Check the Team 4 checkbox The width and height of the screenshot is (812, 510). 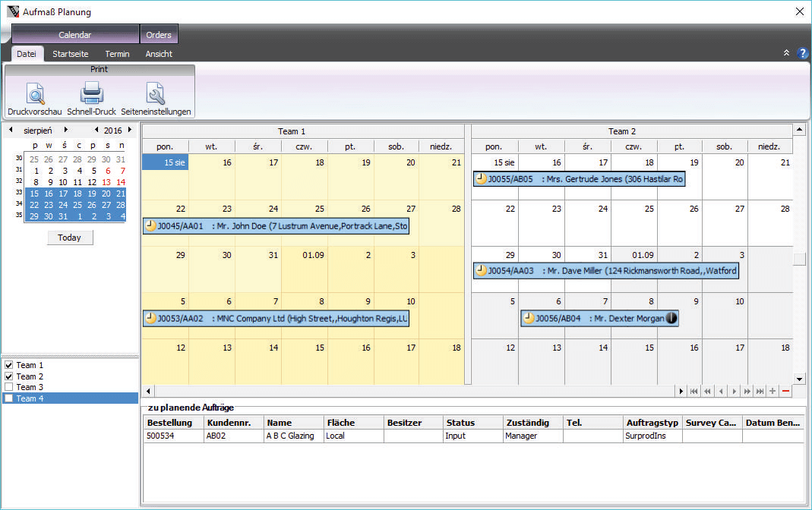[9, 398]
